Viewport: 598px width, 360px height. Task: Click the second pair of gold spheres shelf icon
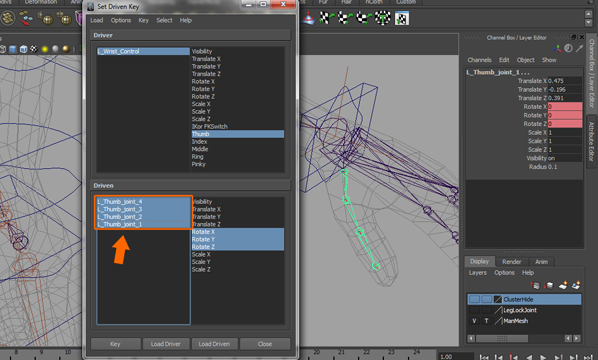coord(64,18)
